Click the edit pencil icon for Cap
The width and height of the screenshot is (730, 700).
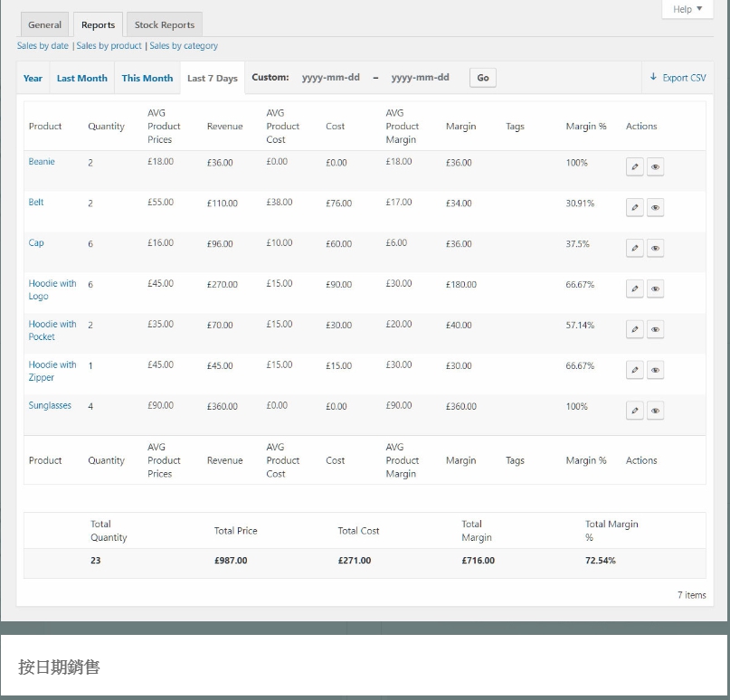pos(635,249)
